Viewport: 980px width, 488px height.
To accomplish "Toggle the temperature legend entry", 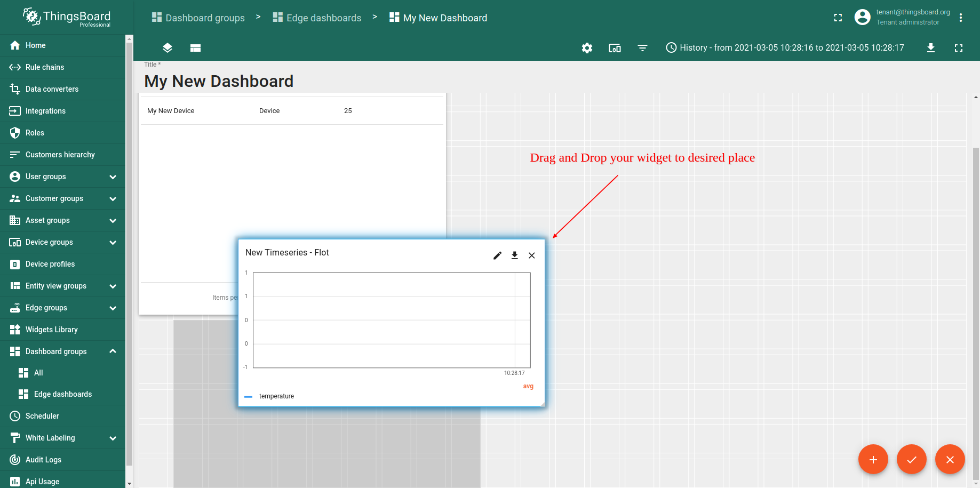I will pos(269,396).
